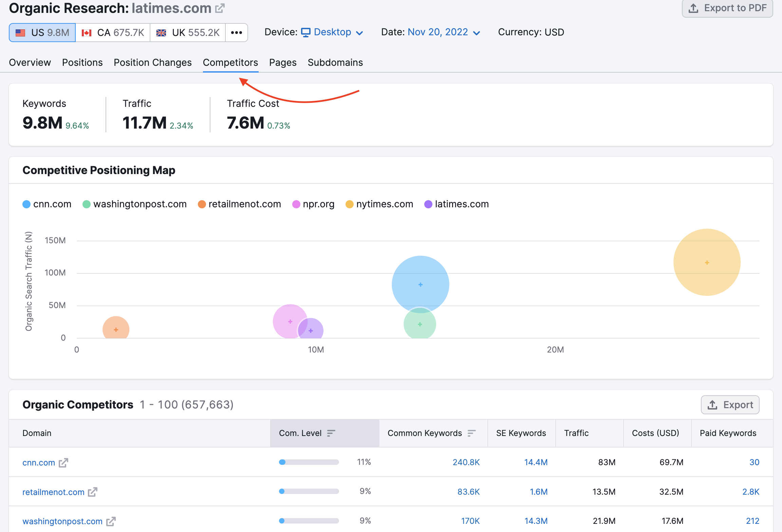Select the Competitors tab
The height and width of the screenshot is (532, 782).
tap(230, 62)
